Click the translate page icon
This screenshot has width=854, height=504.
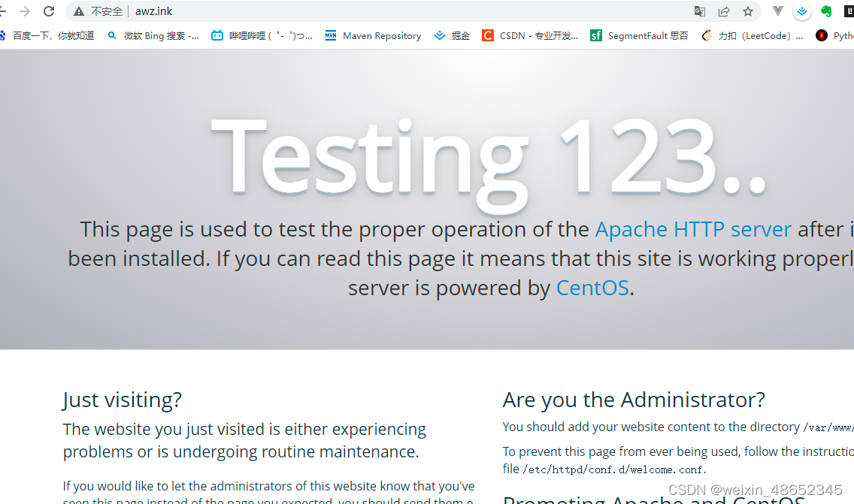tap(700, 11)
